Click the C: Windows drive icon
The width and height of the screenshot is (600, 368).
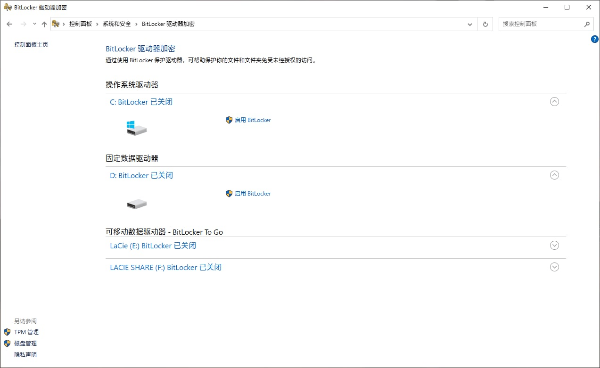click(136, 128)
